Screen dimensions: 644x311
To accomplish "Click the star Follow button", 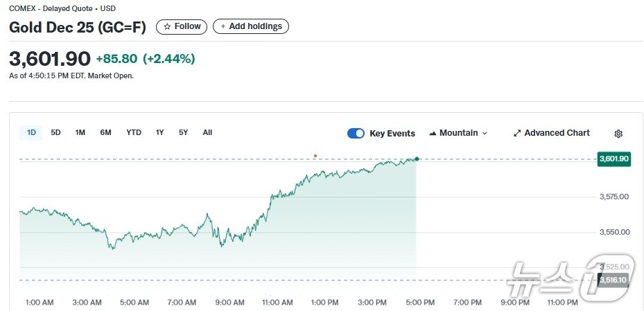I will click(182, 26).
